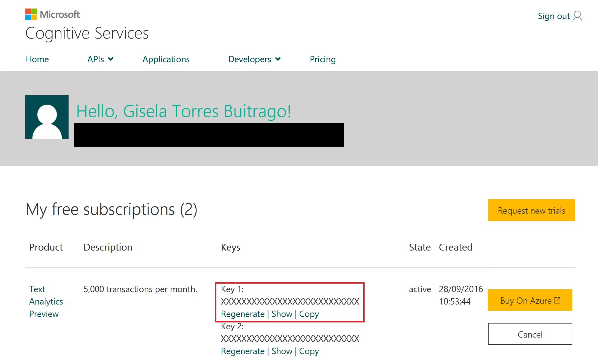
Task: Click the Buy On Azure button
Action: (530, 300)
